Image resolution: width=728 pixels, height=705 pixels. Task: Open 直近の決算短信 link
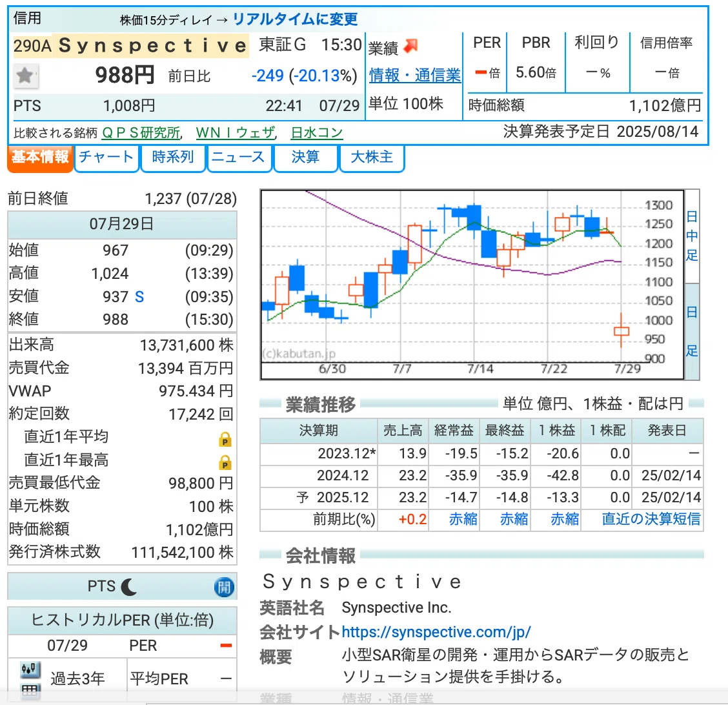[651, 519]
